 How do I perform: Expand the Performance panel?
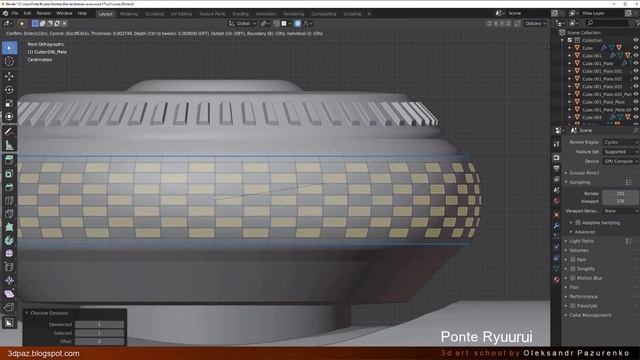(583, 297)
